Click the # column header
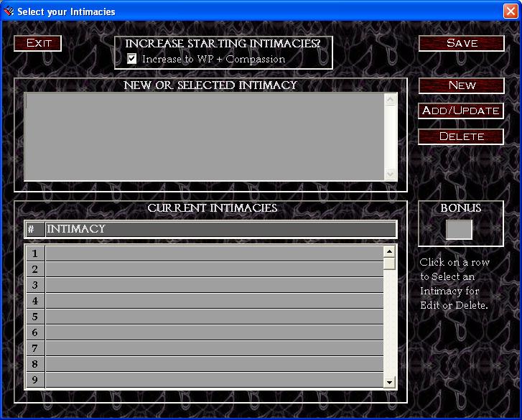The width and height of the screenshot is (522, 420). (35, 229)
